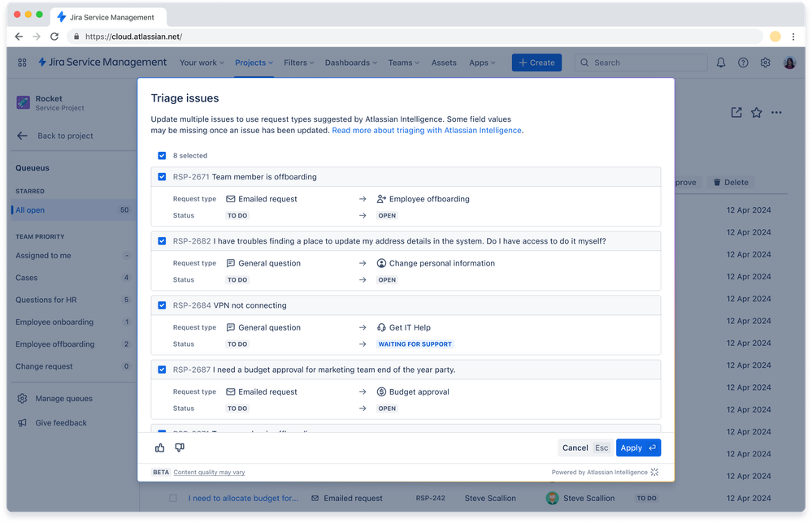
Task: Apply the triage changes
Action: 638,447
